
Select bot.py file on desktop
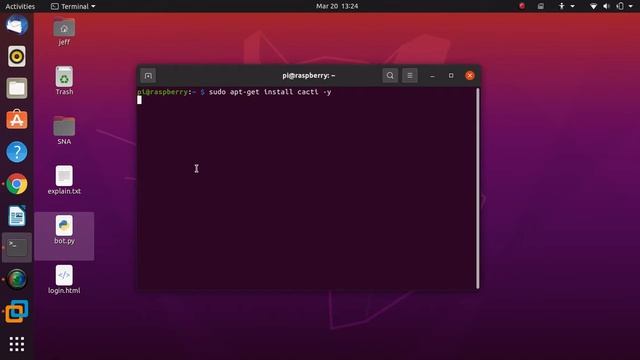64,230
